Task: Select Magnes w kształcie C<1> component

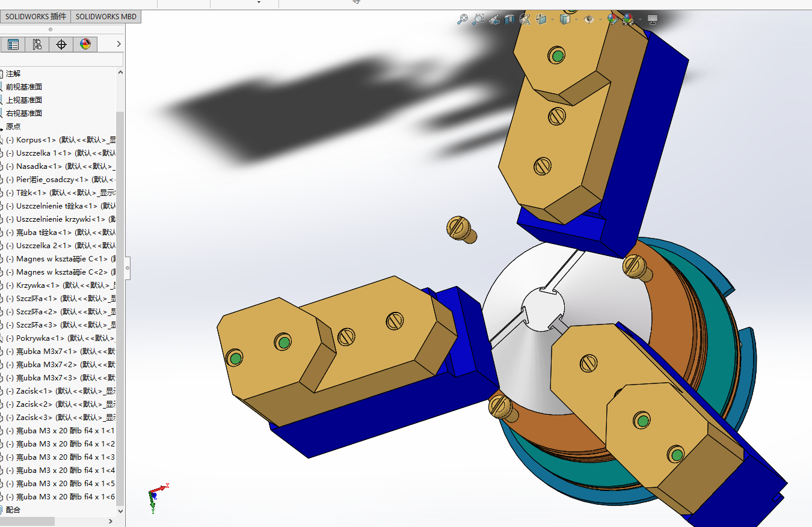Action: [60, 258]
